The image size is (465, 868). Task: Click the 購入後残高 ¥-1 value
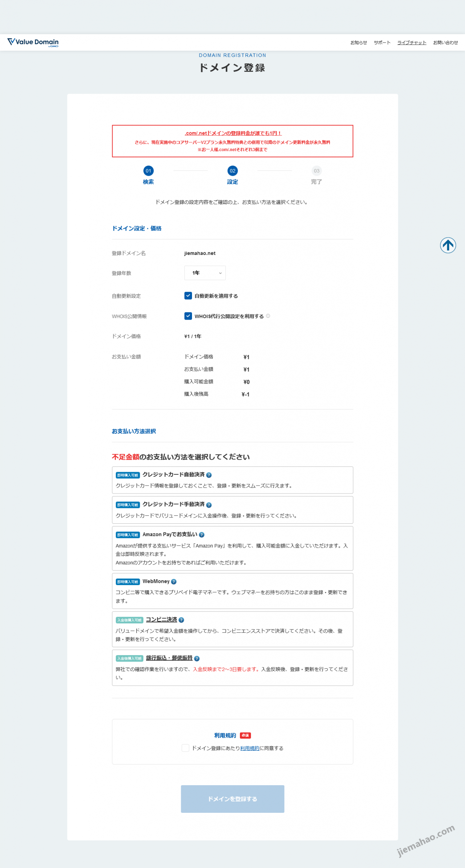(x=246, y=394)
